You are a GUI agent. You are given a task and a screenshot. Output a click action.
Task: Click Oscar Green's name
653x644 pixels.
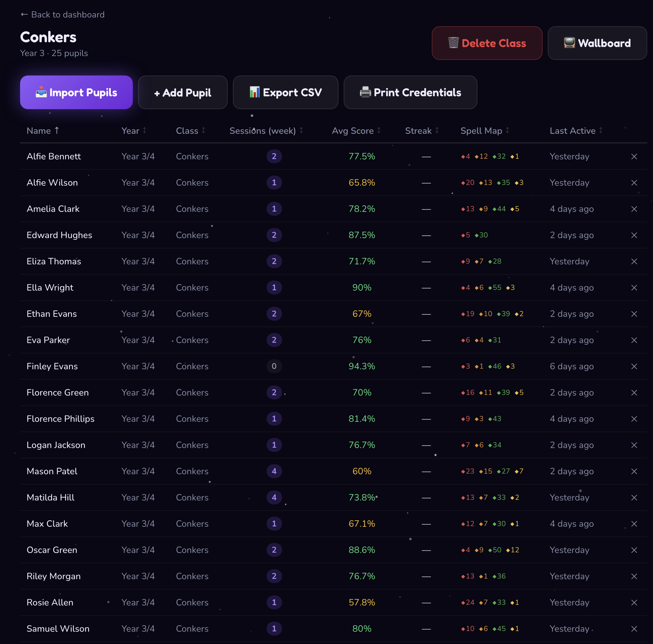coord(52,550)
